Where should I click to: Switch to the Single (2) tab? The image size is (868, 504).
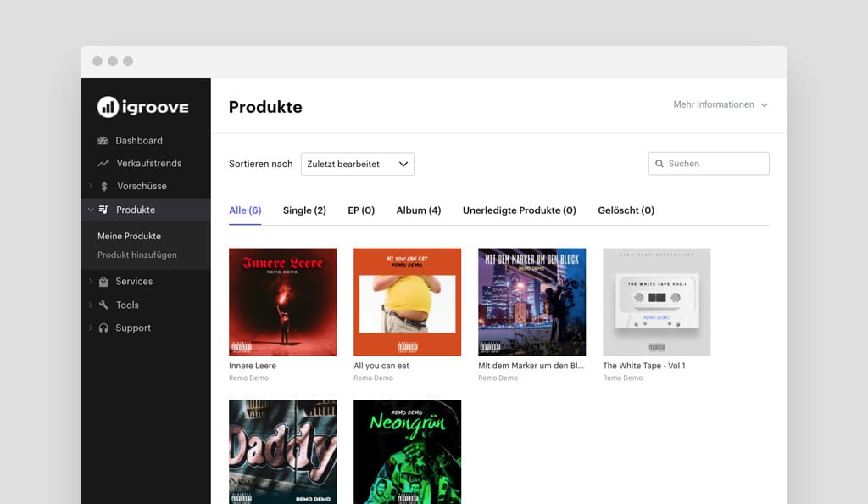(304, 210)
